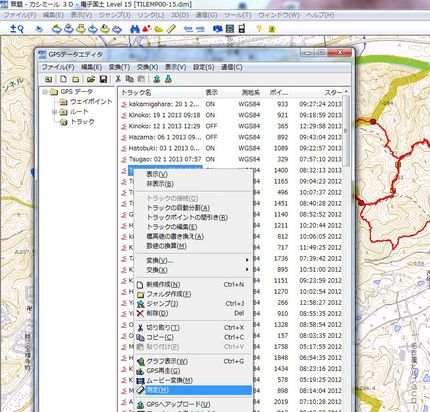Choose GPSへアップロード(U) in context menu
Image resolution: width=430 pixels, height=412 pixels.
pos(193,405)
